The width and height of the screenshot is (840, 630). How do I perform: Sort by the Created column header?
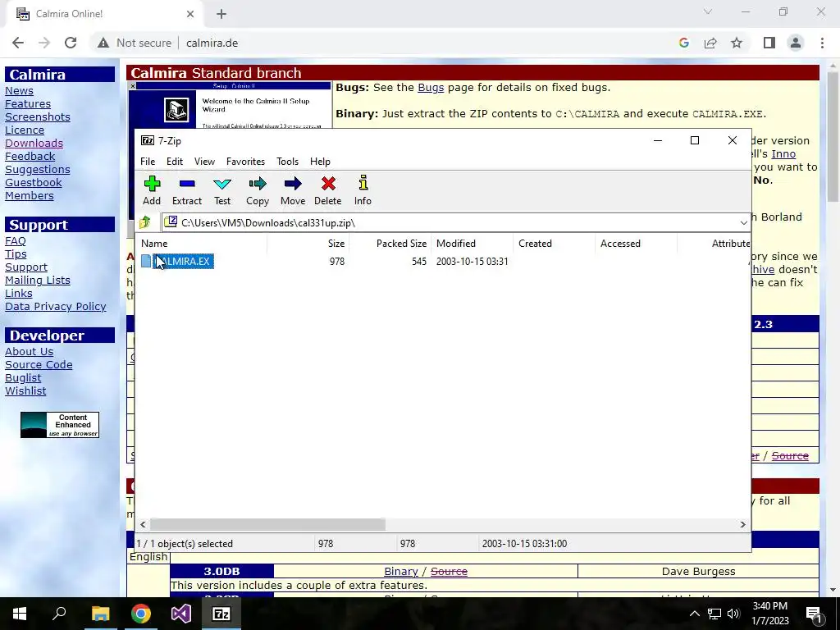[554, 243]
